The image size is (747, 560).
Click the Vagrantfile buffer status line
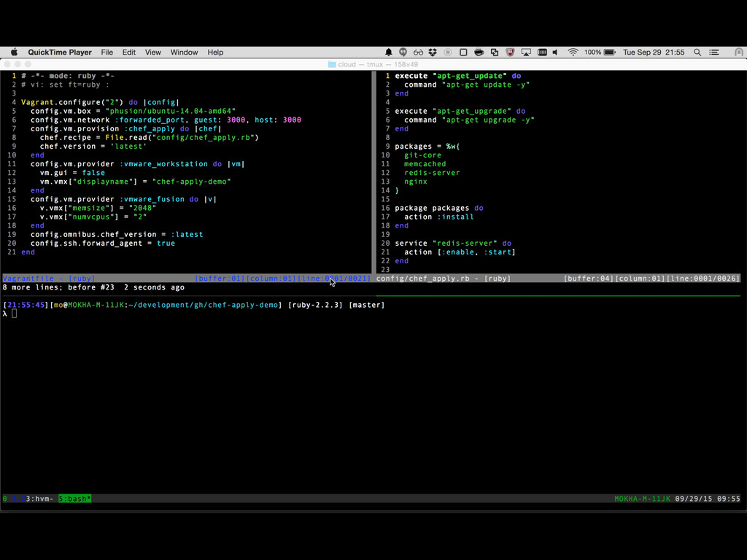[x=50, y=279]
